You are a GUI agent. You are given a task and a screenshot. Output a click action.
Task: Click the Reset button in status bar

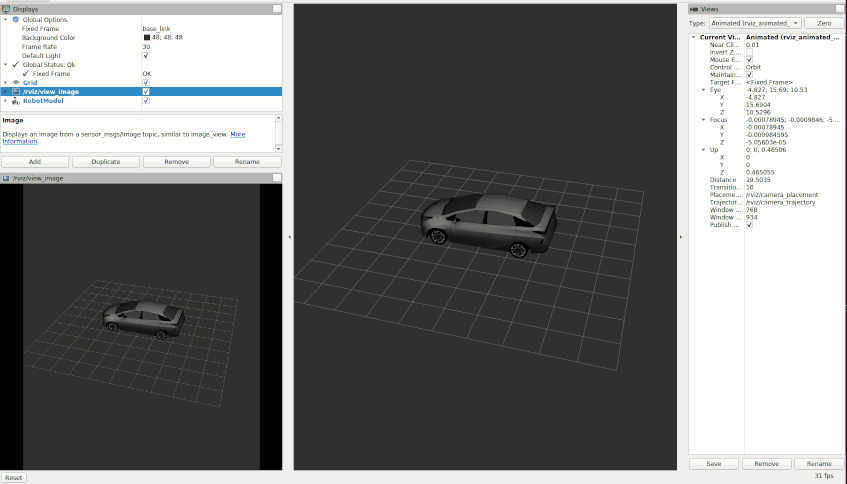[x=14, y=478]
